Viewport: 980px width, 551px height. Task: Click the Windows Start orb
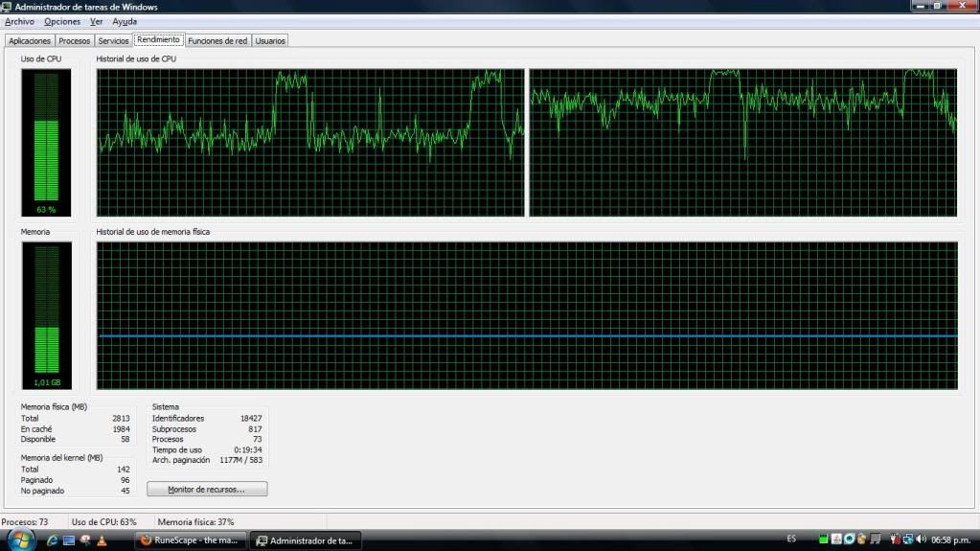[x=20, y=540]
